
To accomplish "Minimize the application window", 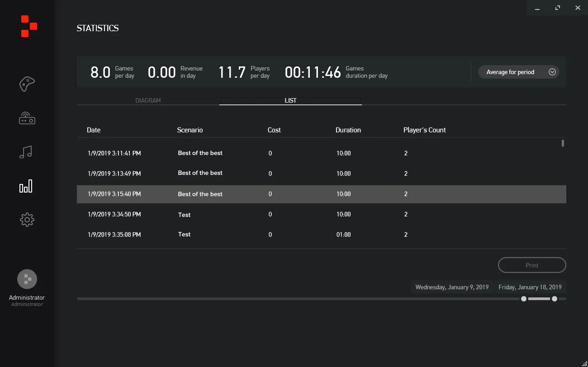I will [x=537, y=8].
